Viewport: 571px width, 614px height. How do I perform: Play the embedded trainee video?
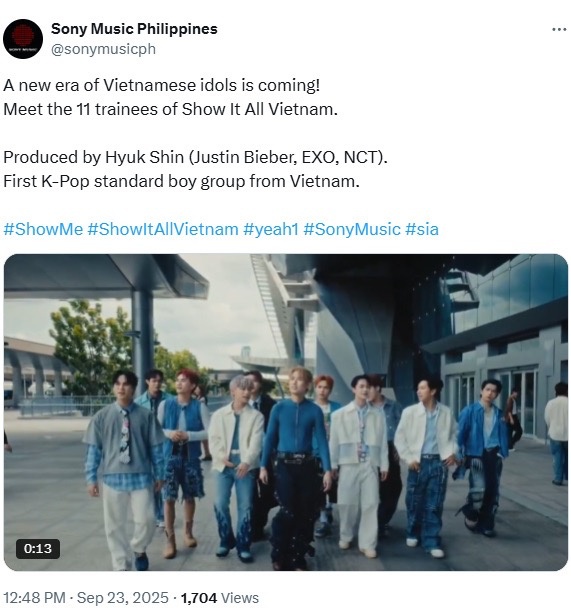(286, 412)
